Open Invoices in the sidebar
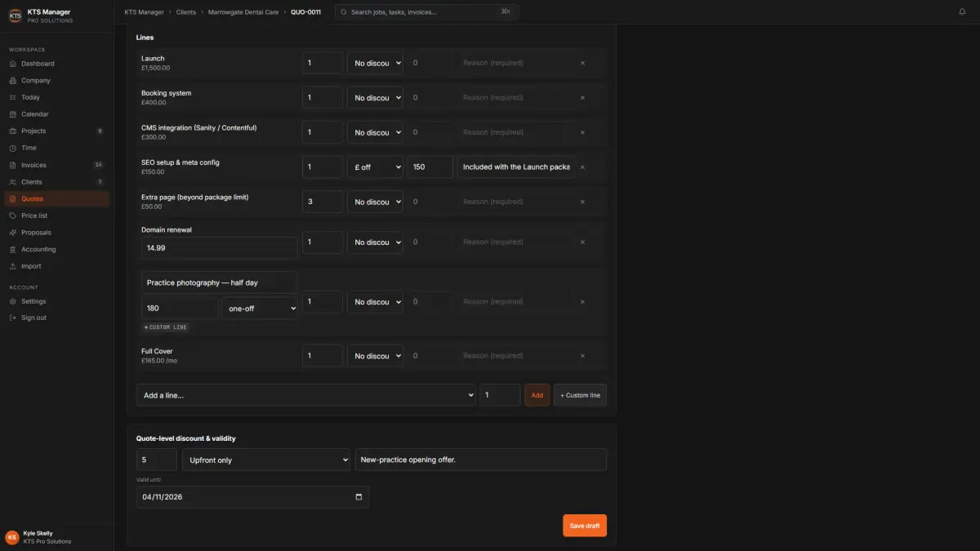This screenshot has height=551, width=980. (x=56, y=165)
